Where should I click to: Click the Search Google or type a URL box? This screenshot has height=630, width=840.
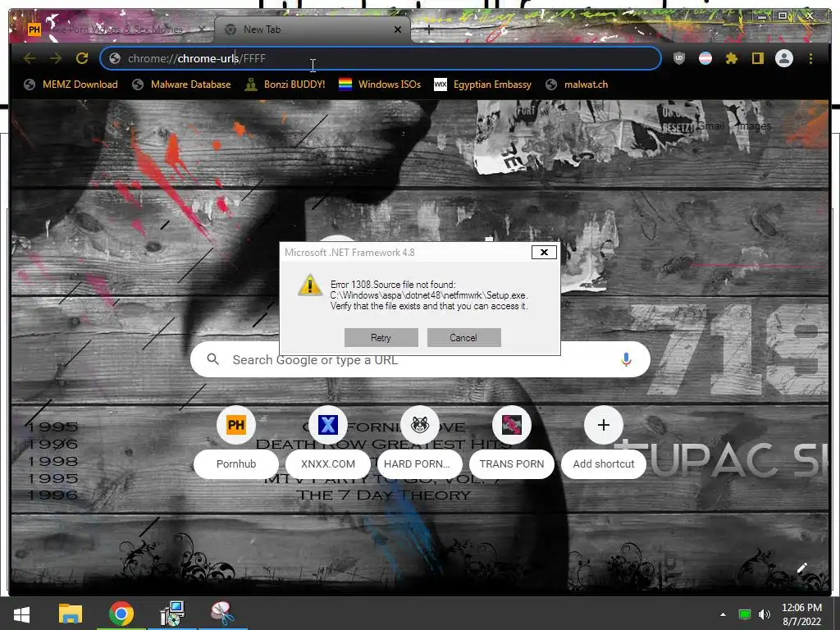pos(420,359)
